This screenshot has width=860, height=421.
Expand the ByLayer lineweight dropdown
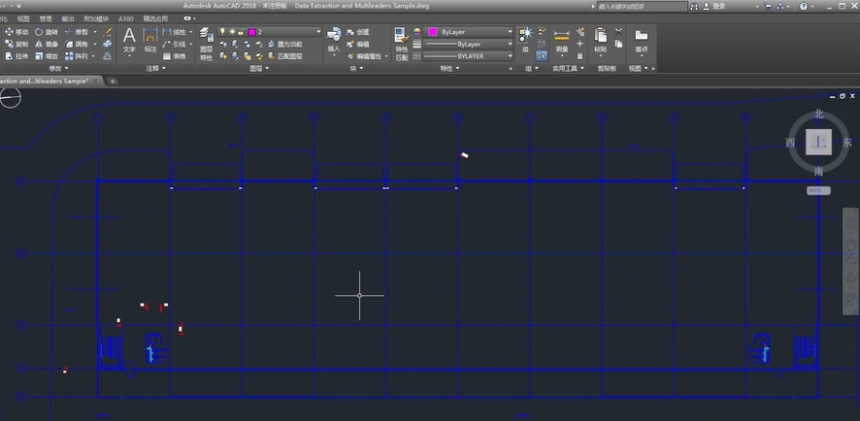pyautogui.click(x=468, y=44)
